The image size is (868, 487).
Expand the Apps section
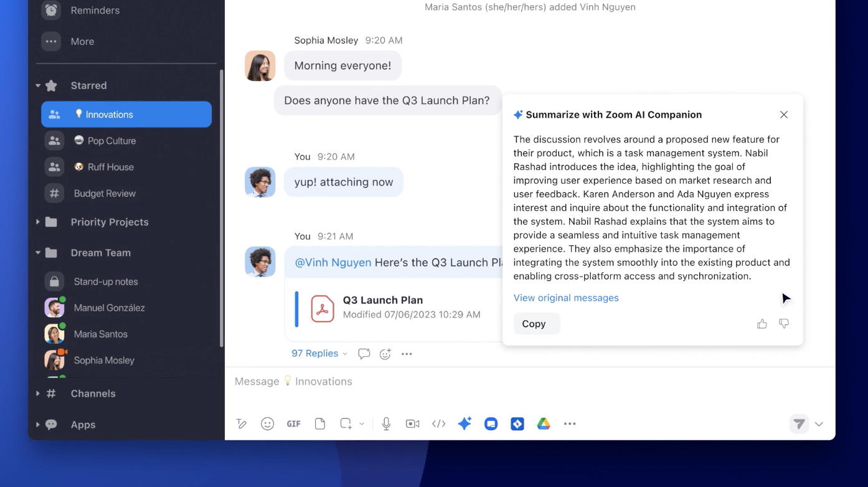(38, 425)
